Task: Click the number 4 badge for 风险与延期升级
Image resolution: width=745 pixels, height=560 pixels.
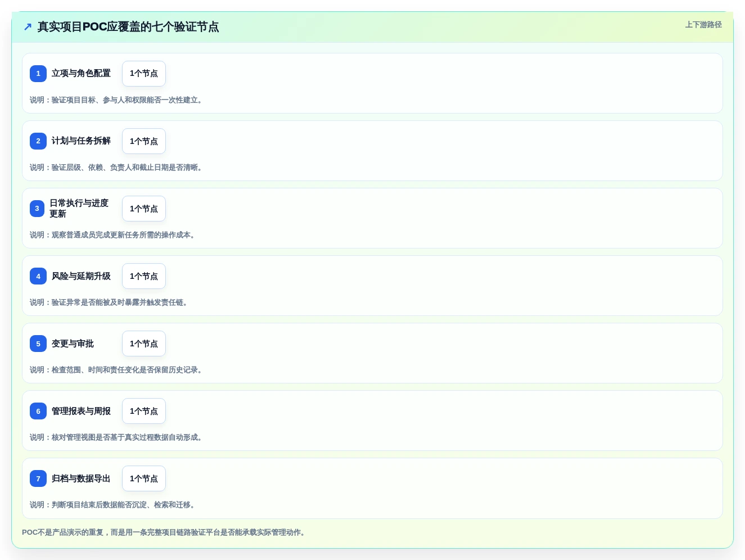Action: pos(38,276)
